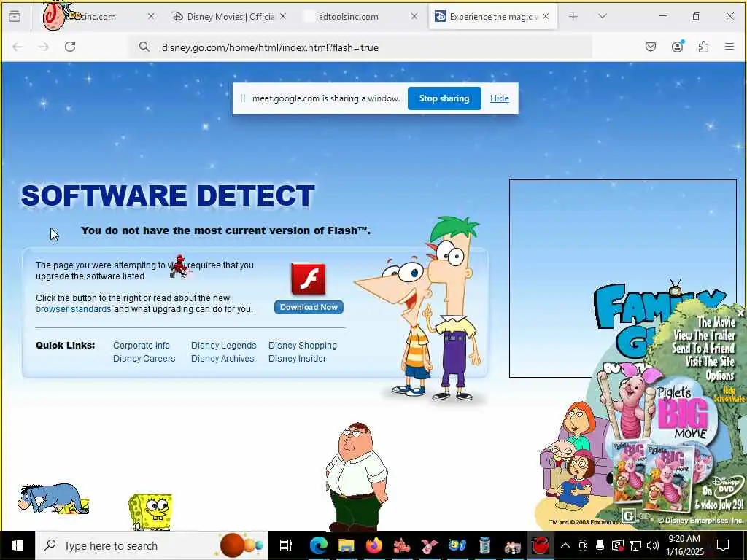747x560 pixels.
Task: Click the network tray icon
Action: click(635, 545)
